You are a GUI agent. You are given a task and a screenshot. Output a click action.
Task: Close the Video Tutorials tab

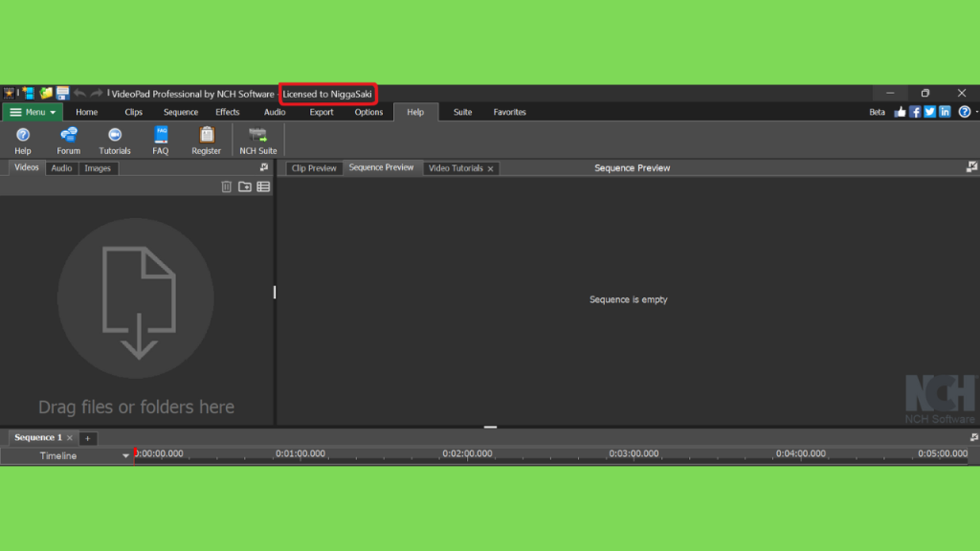tap(491, 168)
